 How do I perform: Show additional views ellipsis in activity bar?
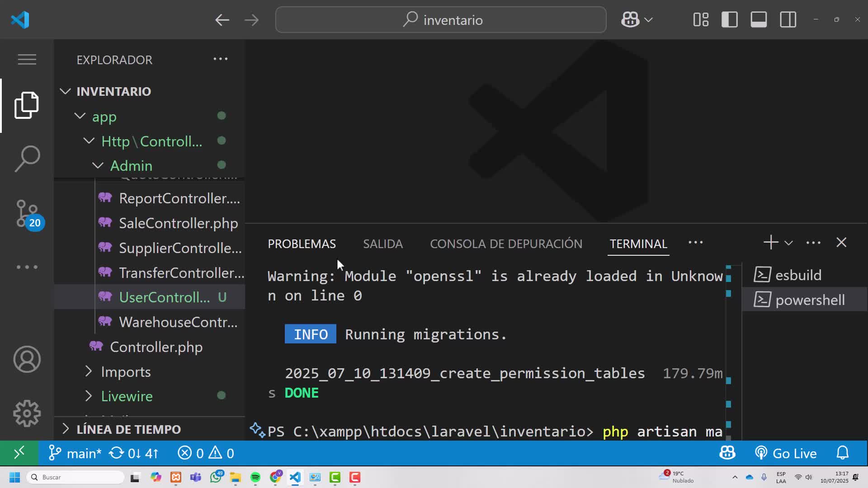tap(27, 267)
